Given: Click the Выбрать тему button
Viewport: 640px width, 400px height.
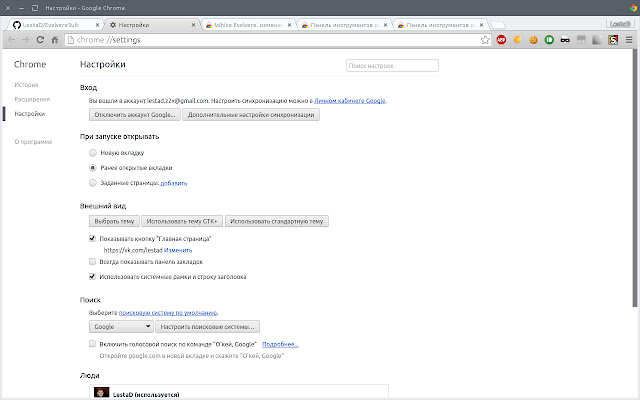Looking at the screenshot, I should 114,221.
